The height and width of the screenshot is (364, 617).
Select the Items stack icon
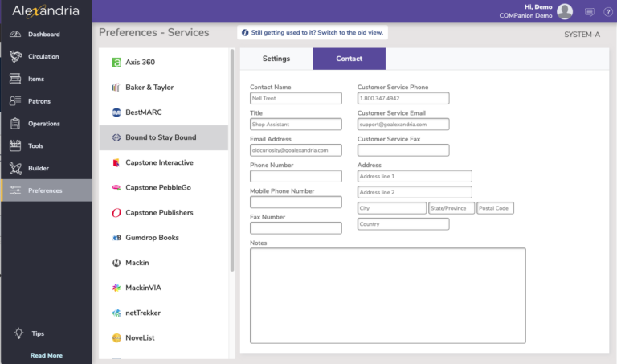point(15,79)
